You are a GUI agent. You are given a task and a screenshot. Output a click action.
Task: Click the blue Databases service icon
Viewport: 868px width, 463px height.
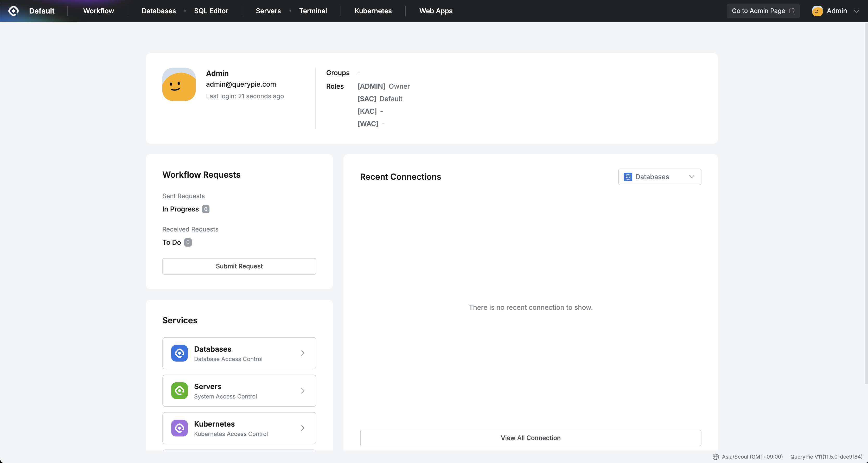click(x=179, y=353)
